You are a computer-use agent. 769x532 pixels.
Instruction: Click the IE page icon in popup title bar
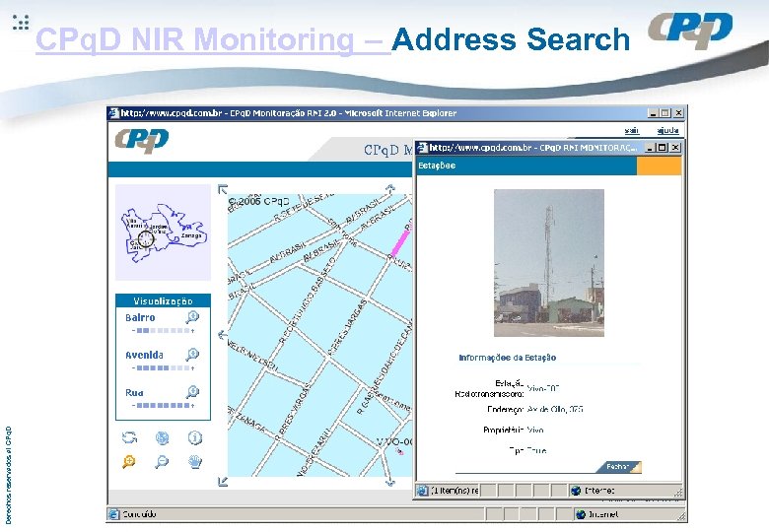422,148
